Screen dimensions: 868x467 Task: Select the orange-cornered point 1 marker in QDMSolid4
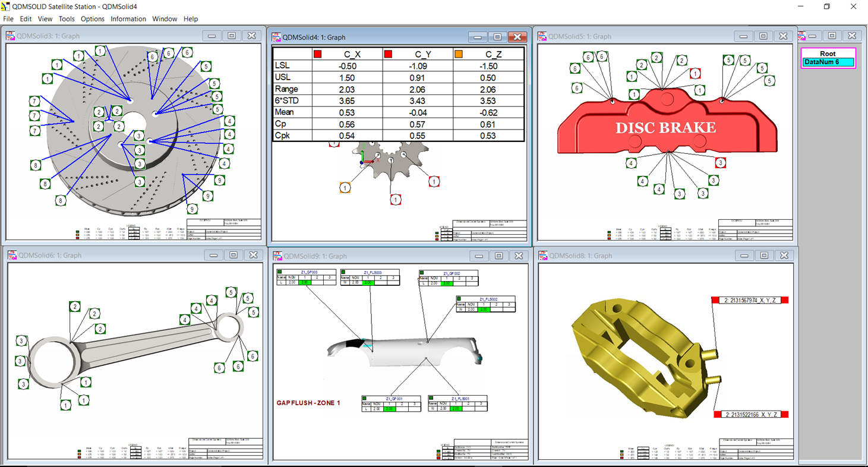click(345, 188)
